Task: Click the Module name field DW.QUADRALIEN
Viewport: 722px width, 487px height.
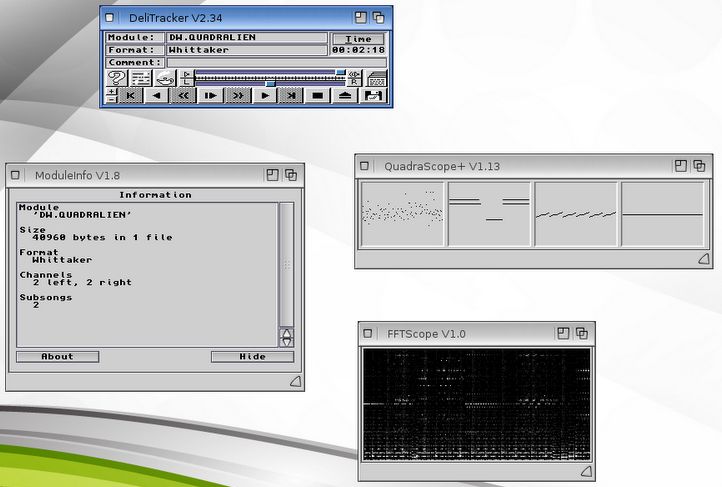Action: click(x=246, y=37)
